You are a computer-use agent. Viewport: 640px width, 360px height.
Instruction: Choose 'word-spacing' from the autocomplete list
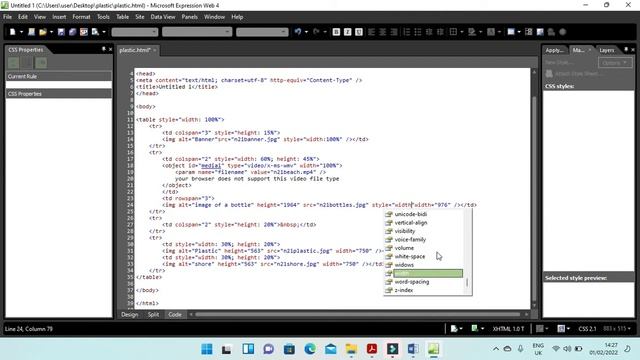tap(411, 282)
